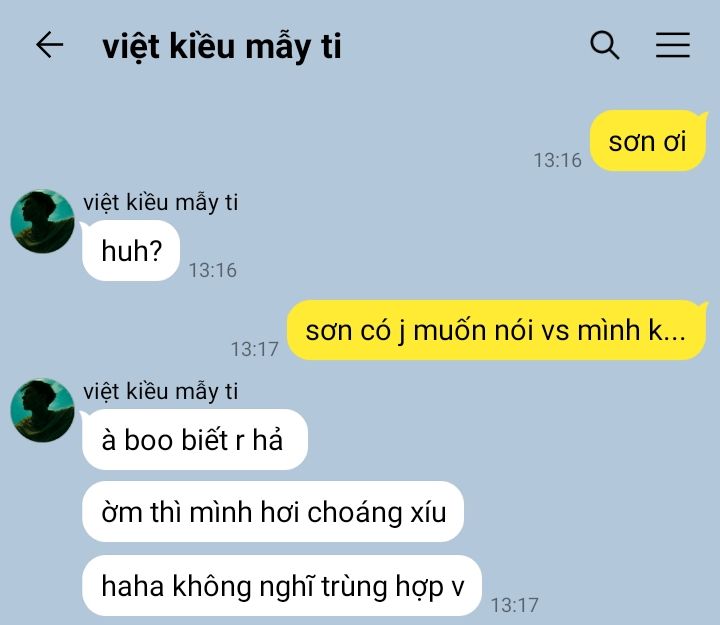Tap the back arrow icon
Screen dimensions: 720x625
click(50, 45)
